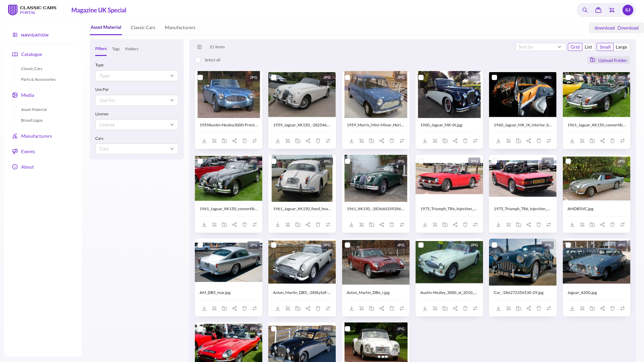The width and height of the screenshot is (644, 362).
Task: Open the collections briefcase icon in header
Action: coord(598,10)
